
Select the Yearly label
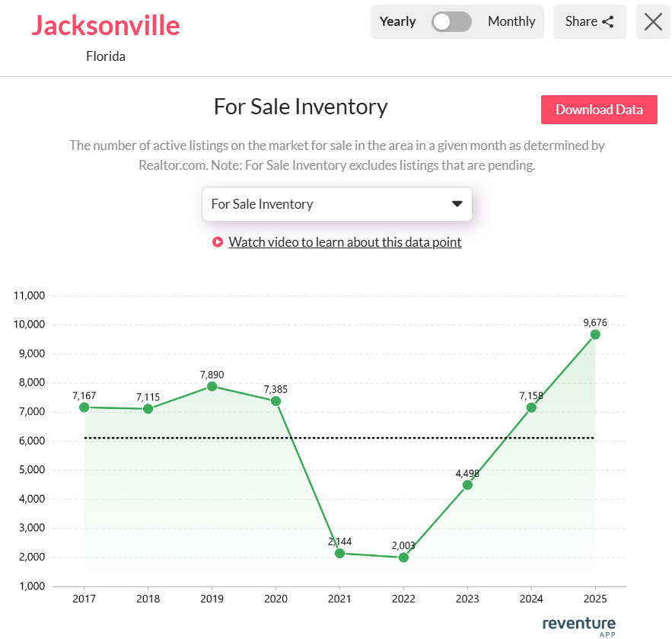pos(398,21)
